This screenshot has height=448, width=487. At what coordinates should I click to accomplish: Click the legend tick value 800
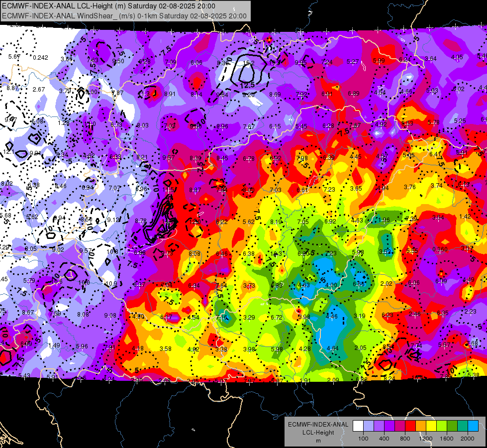pos(405,439)
